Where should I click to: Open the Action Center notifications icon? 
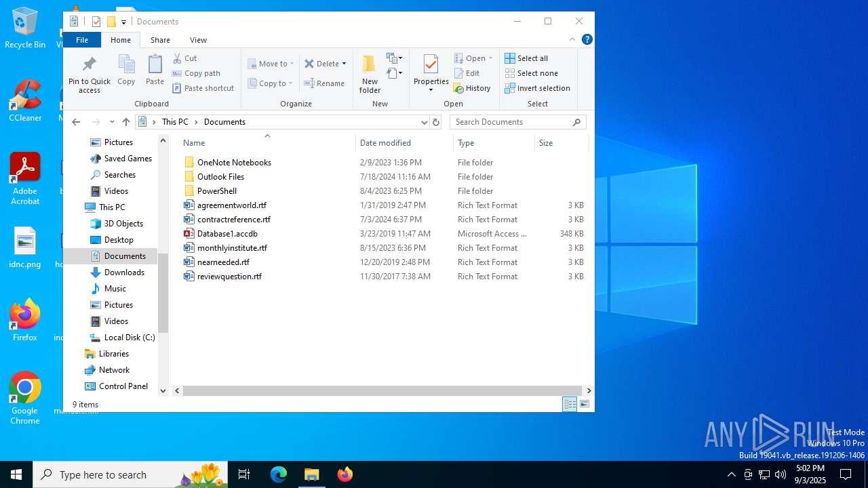[x=846, y=474]
